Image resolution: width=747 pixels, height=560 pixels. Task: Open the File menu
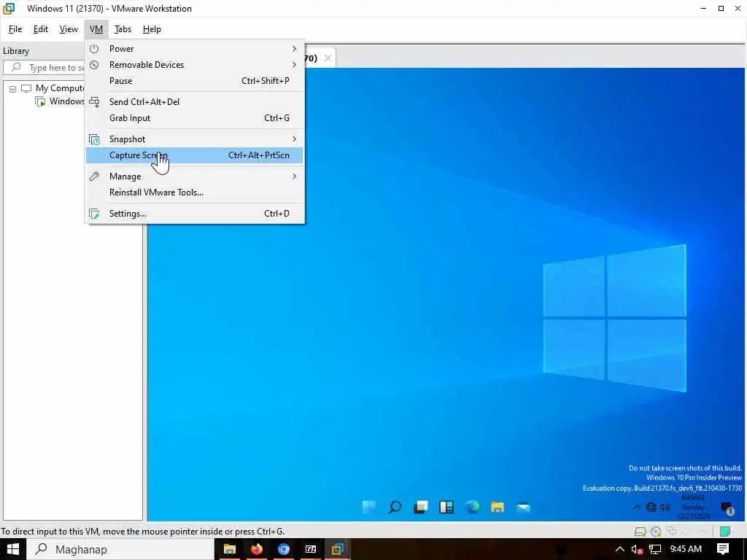pyautogui.click(x=15, y=29)
